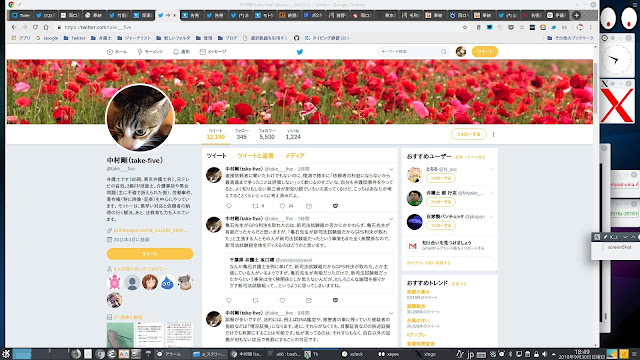View the ツイート 12,190 count

[x=216, y=134]
